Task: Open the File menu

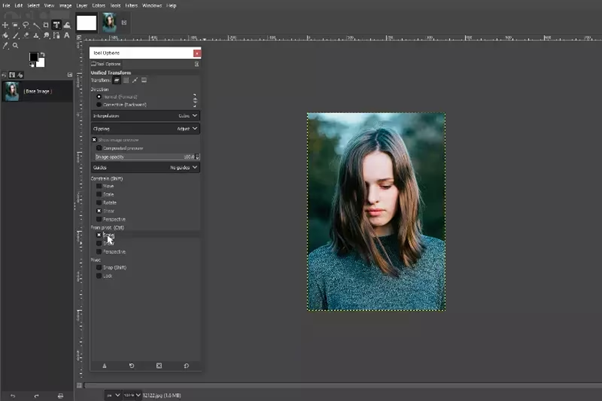Action: (6, 5)
